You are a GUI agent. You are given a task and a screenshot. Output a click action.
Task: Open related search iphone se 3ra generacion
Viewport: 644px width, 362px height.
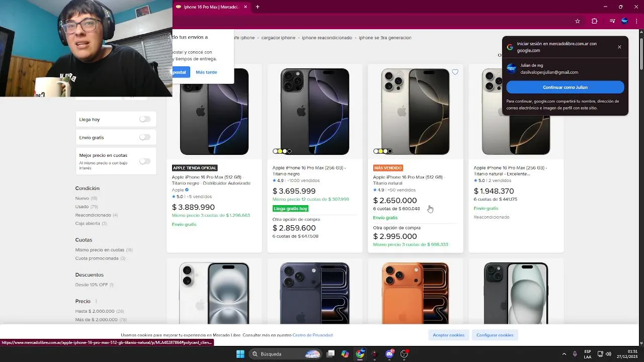click(x=385, y=38)
